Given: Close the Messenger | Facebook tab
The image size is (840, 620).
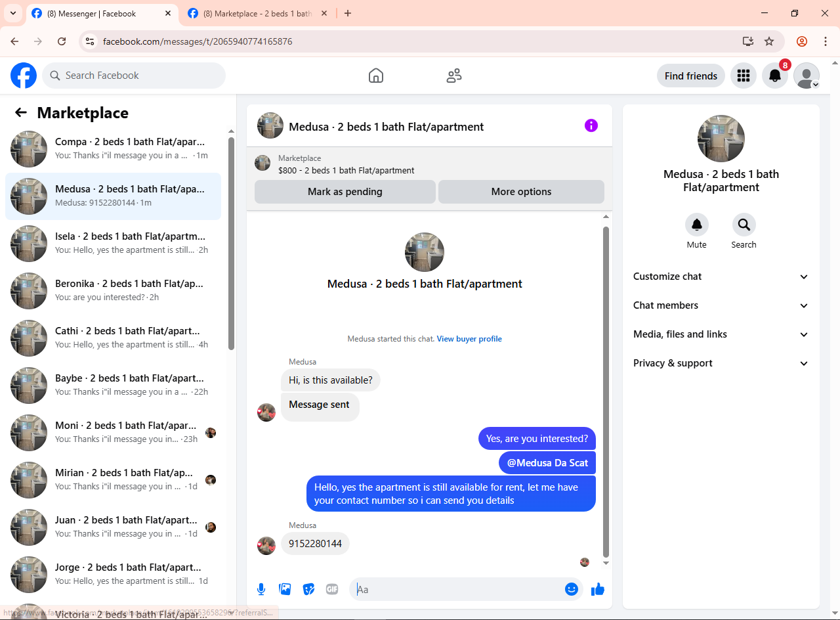Looking at the screenshot, I should [168, 13].
